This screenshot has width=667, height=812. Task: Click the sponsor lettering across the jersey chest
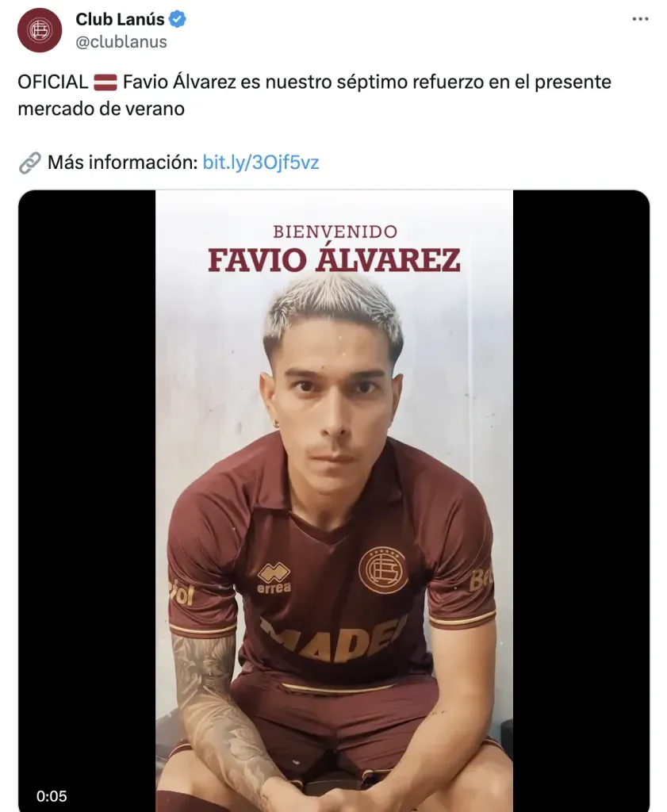tap(334, 640)
